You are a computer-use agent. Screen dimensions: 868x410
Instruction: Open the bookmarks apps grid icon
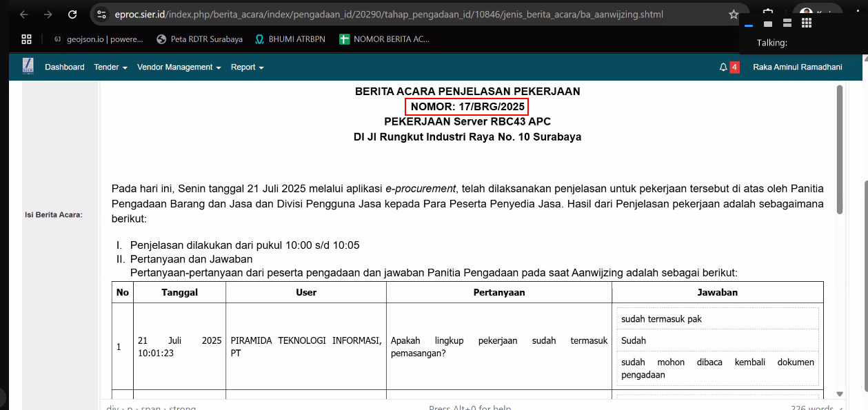coord(27,39)
